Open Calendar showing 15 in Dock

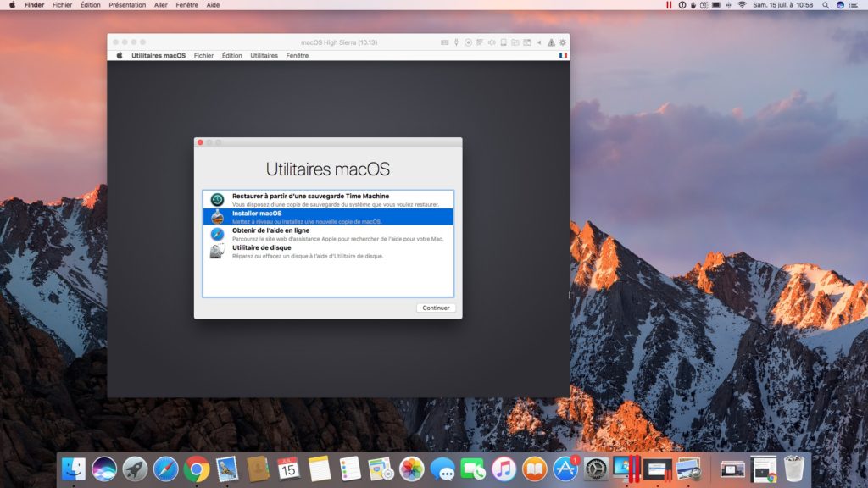pyautogui.click(x=288, y=469)
